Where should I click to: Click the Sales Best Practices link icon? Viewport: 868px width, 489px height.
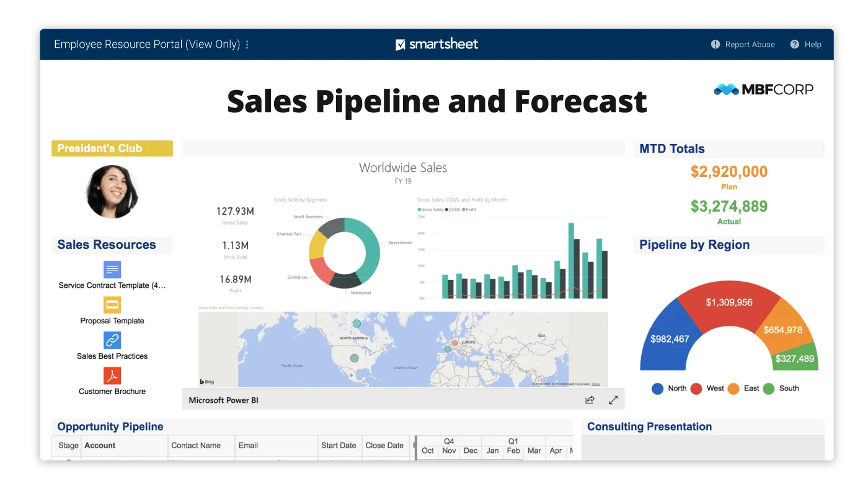click(x=112, y=340)
